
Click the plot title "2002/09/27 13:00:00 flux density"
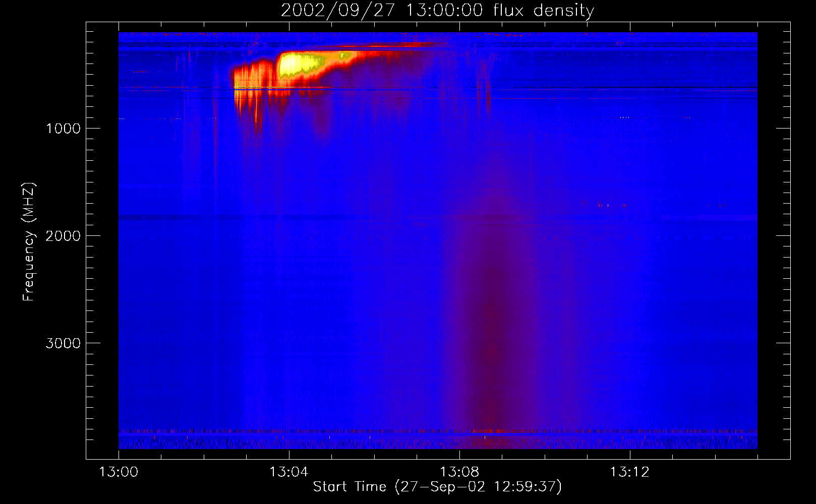point(437,11)
